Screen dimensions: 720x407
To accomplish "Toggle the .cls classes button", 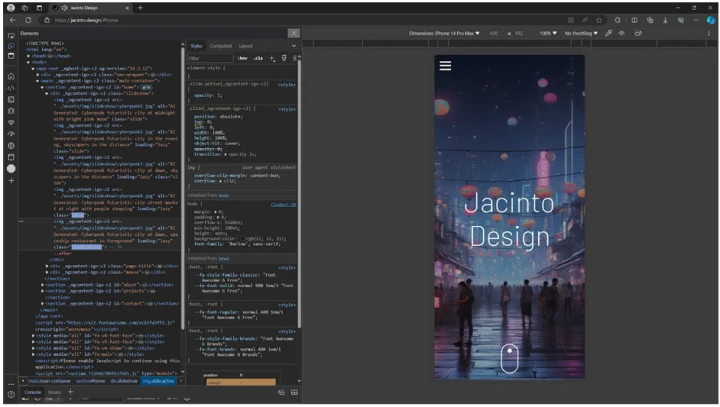I will pyautogui.click(x=259, y=58).
